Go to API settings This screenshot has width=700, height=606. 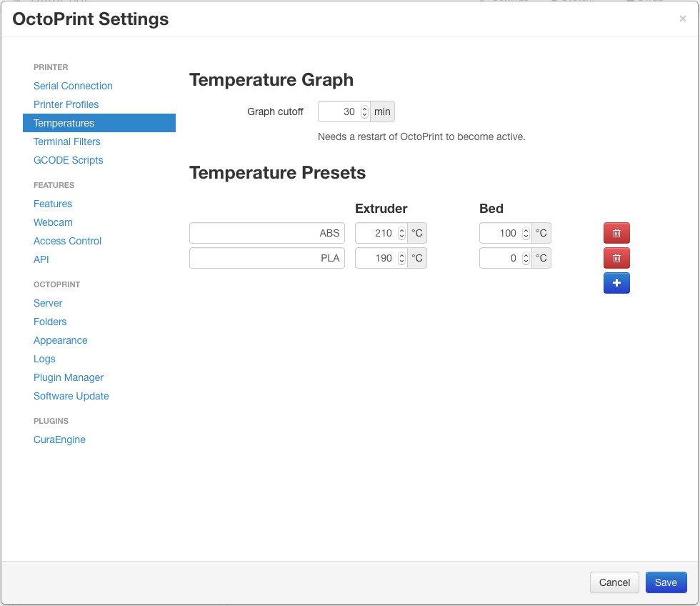(x=41, y=259)
